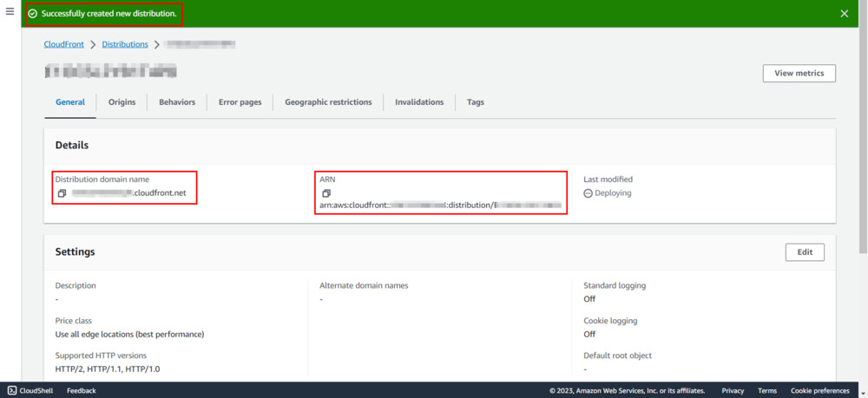Edit the distribution settings

click(x=805, y=252)
